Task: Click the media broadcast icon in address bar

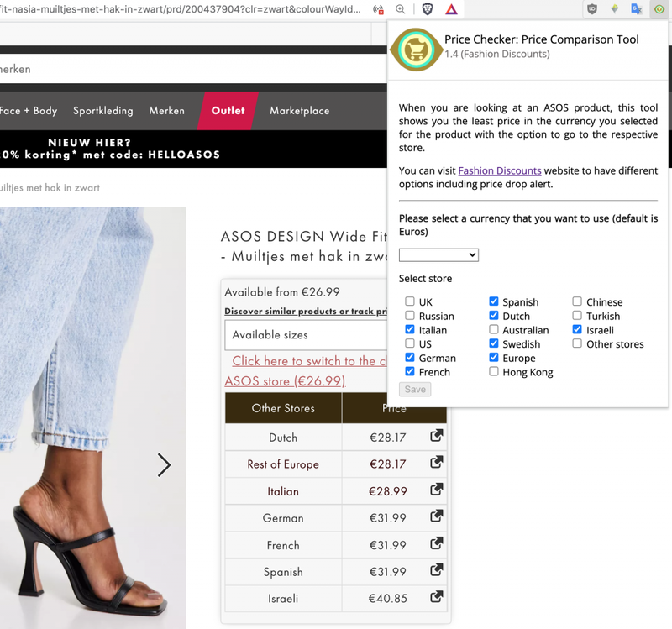Action: 379,9
